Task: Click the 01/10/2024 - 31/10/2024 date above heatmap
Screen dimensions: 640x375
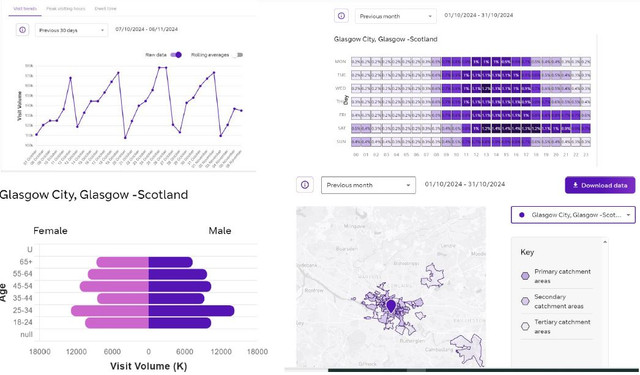Action: pyautogui.click(x=479, y=15)
